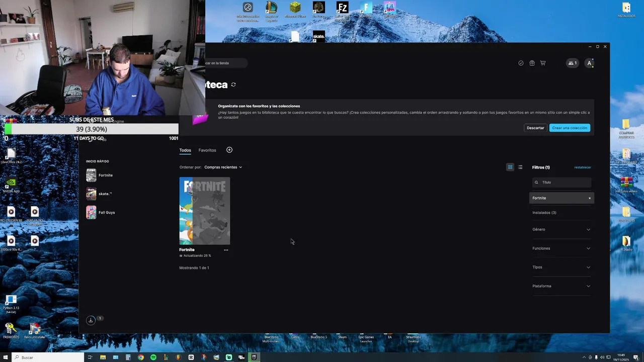Image resolution: width=644 pixels, height=362 pixels.
Task: Select the Todos tab
Action: coord(185,150)
